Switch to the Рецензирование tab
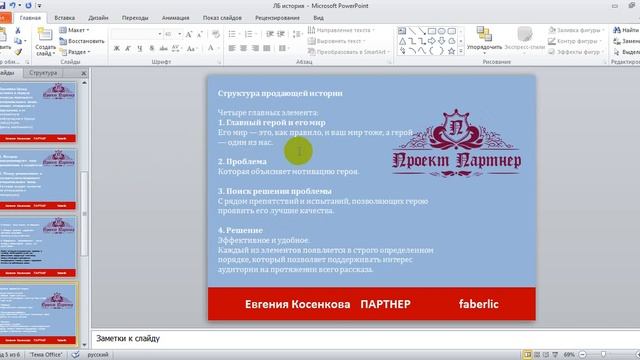 (x=277, y=18)
